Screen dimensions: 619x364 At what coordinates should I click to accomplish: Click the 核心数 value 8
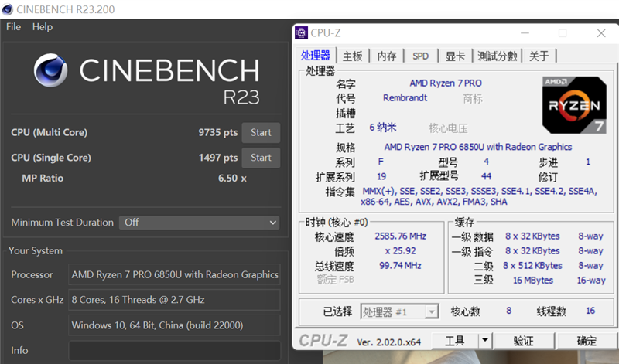(509, 311)
